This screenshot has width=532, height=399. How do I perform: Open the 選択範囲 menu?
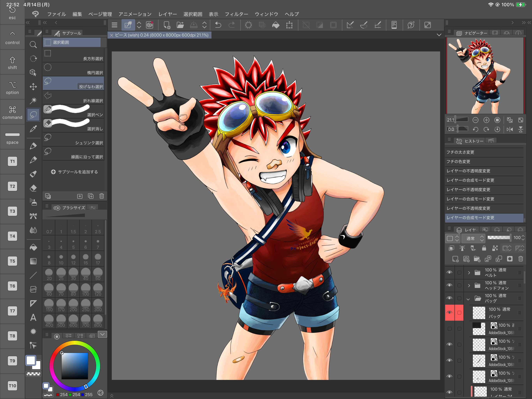coord(193,14)
